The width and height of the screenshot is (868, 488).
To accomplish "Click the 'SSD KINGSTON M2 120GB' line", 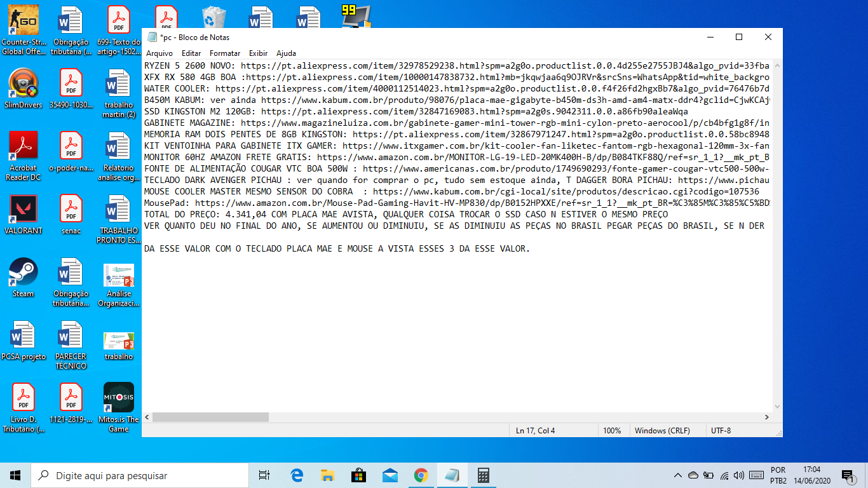I will 416,111.
